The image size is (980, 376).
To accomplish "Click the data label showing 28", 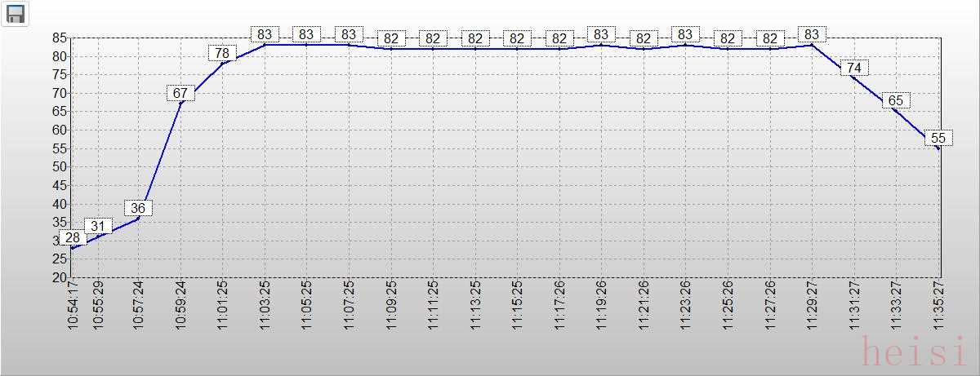I will pyautogui.click(x=73, y=238).
